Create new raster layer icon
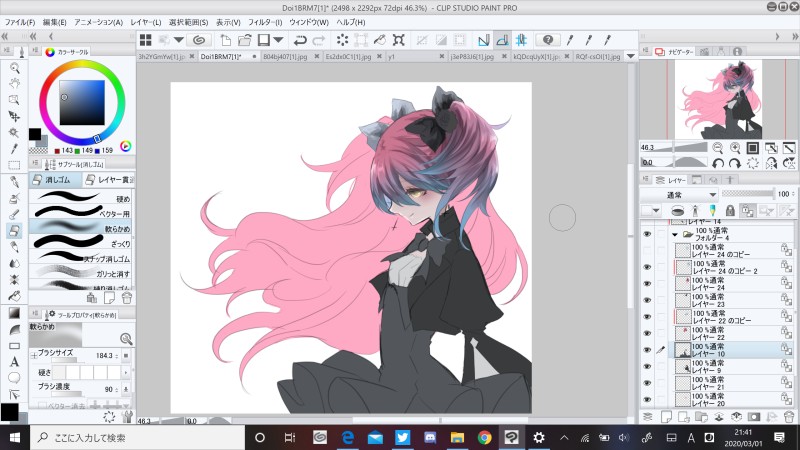The height and width of the screenshot is (450, 800). pyautogui.click(x=666, y=417)
